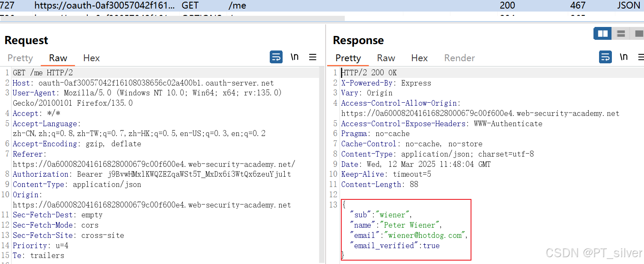Click the "email_verified":true JSON line
Image resolution: width=644 pixels, height=264 pixels.
[394, 246]
